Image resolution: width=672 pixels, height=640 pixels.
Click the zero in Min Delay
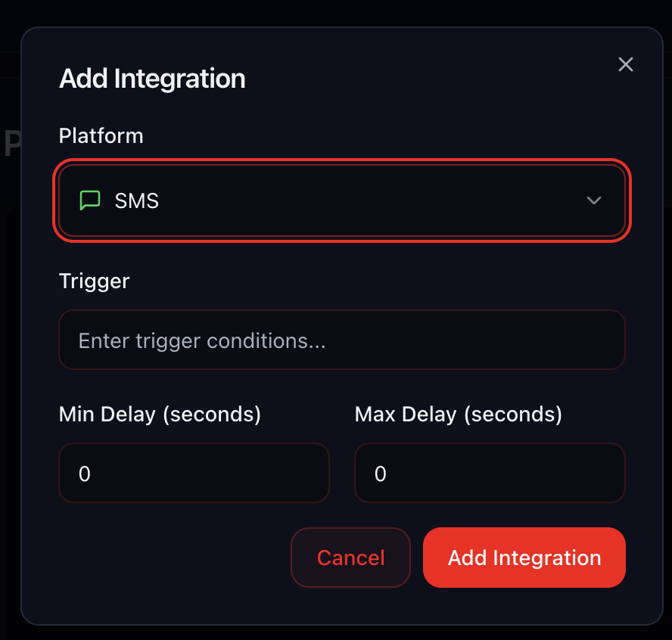point(85,473)
